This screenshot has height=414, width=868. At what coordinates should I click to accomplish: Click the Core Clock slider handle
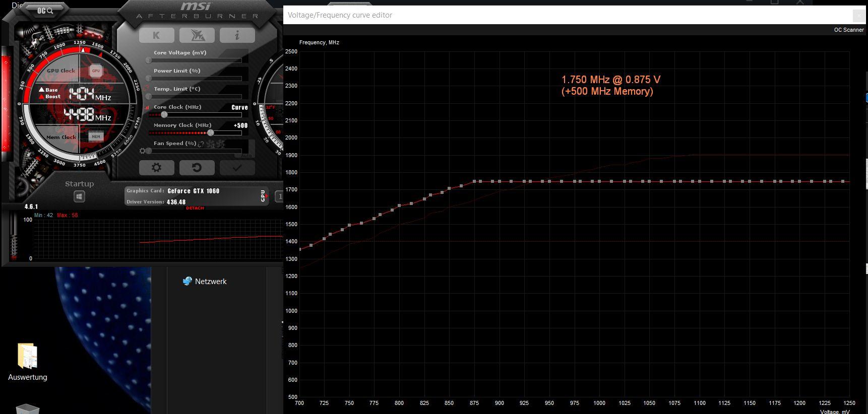tap(164, 114)
